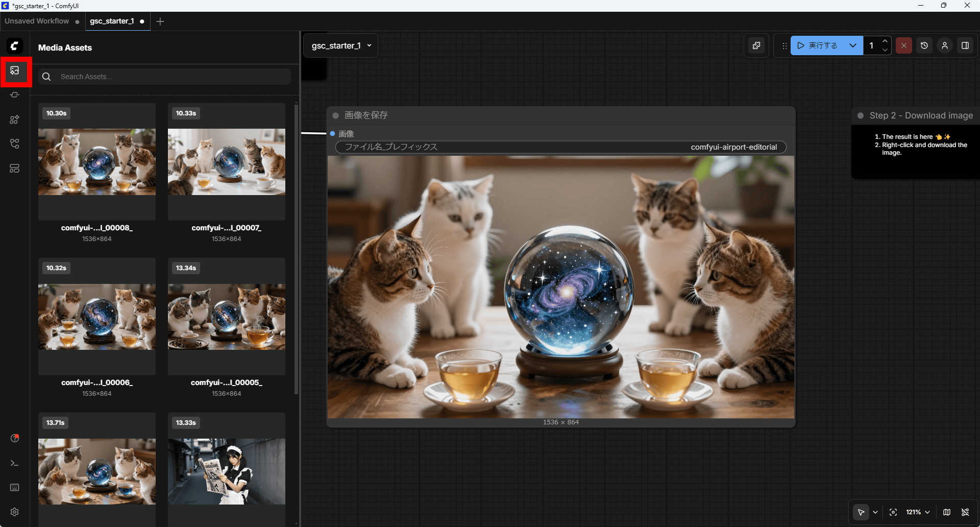
Task: Expand the gsc_starter_1 workflow menu
Action: [x=341, y=45]
